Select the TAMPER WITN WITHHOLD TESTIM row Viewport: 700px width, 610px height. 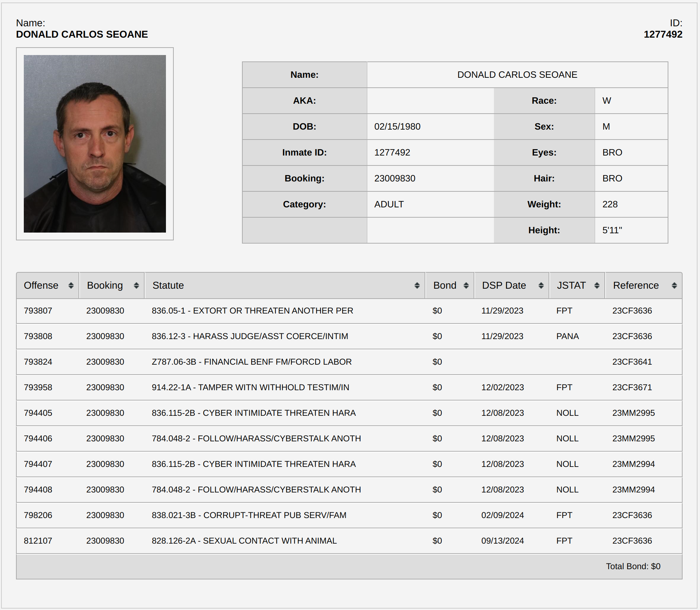(x=250, y=387)
